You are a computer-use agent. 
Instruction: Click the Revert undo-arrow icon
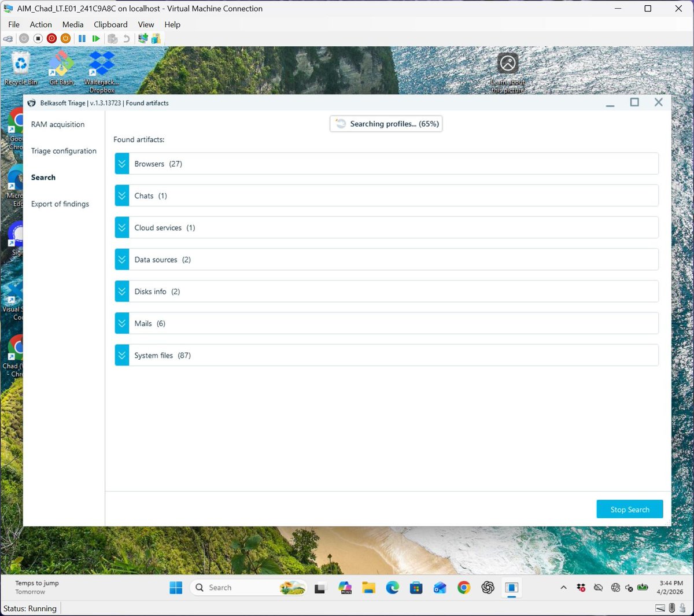click(x=127, y=39)
